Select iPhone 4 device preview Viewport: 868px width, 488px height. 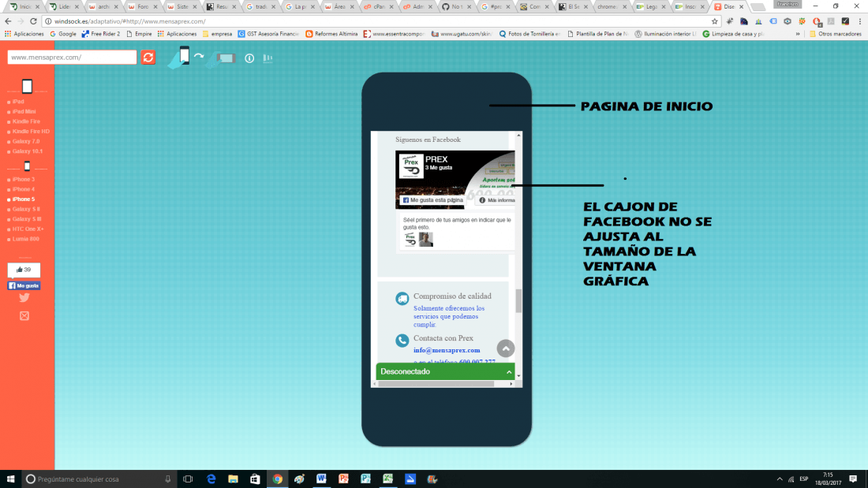[23, 189]
